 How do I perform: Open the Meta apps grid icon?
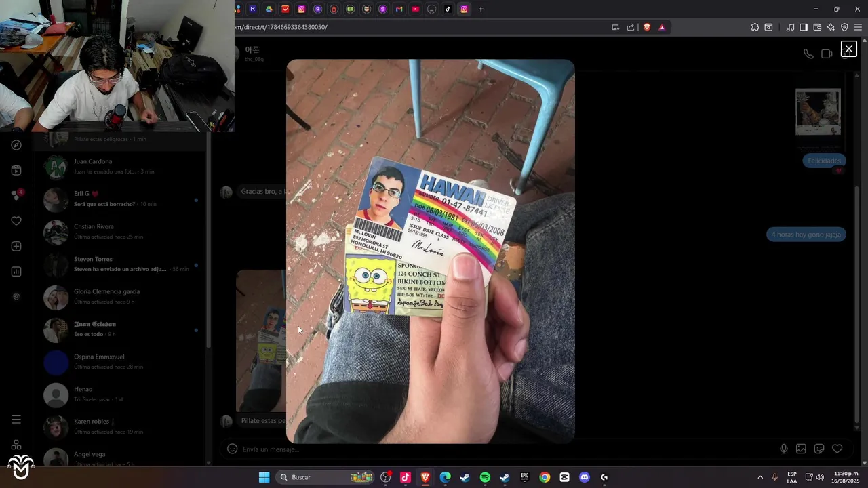(16, 445)
